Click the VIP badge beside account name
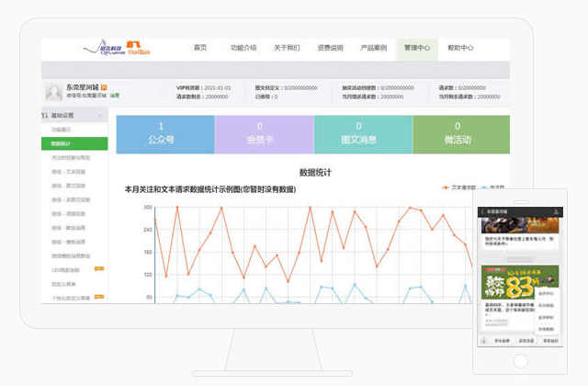Viewport: 588px width, 386px height. click(x=104, y=86)
